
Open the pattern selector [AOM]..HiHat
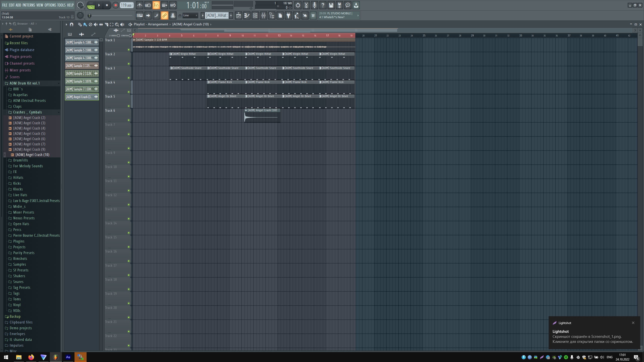click(x=216, y=16)
